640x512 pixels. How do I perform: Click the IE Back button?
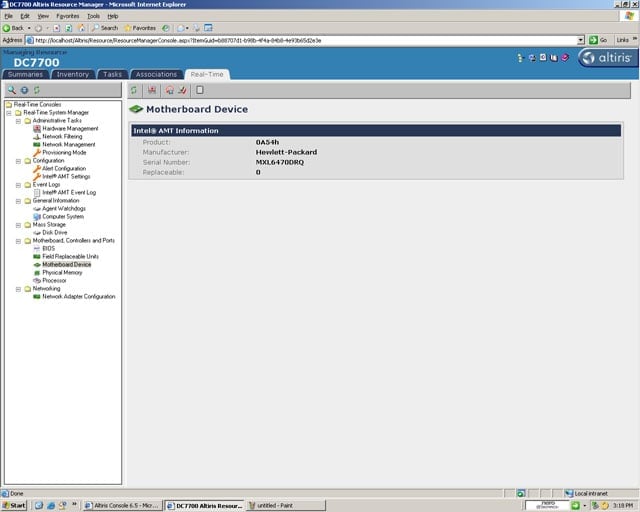[x=13, y=28]
